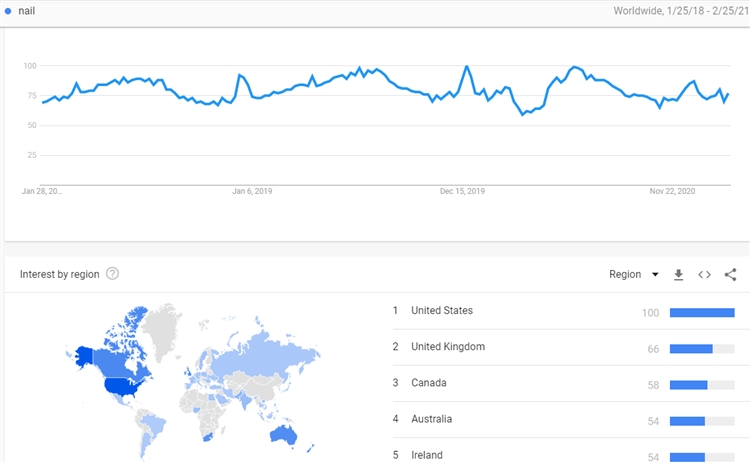Click the share icon

tap(730, 274)
